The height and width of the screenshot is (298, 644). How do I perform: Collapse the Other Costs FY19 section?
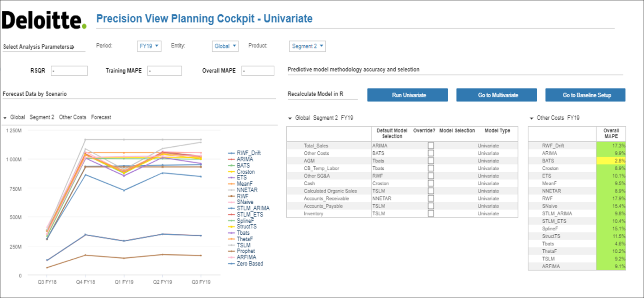coord(532,118)
